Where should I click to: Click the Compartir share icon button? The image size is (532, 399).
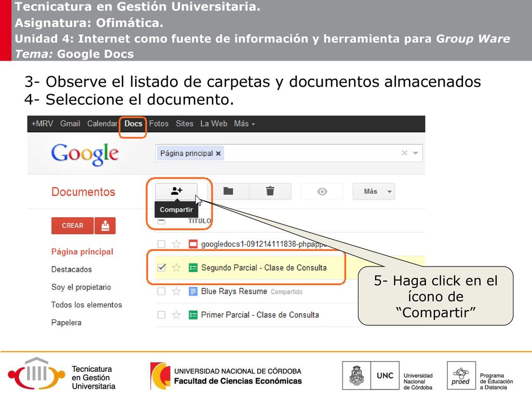tap(177, 191)
